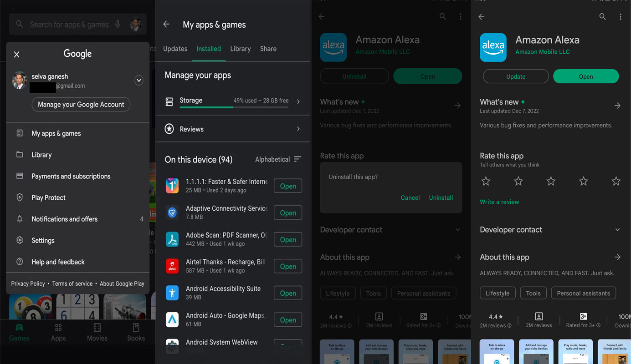Open the 1.1.1.1 app from the list
The width and height of the screenshot is (631, 364).
(288, 186)
